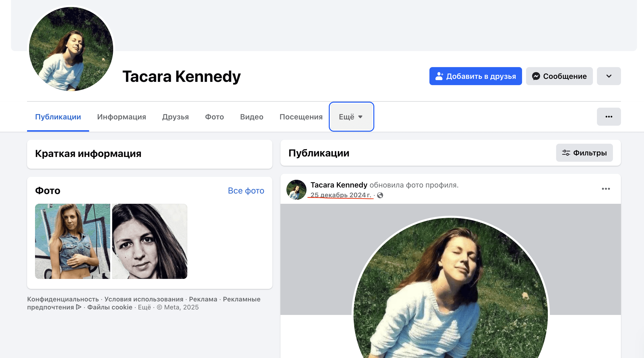Click the Добавить в друзья button
The image size is (644, 358).
click(x=475, y=76)
